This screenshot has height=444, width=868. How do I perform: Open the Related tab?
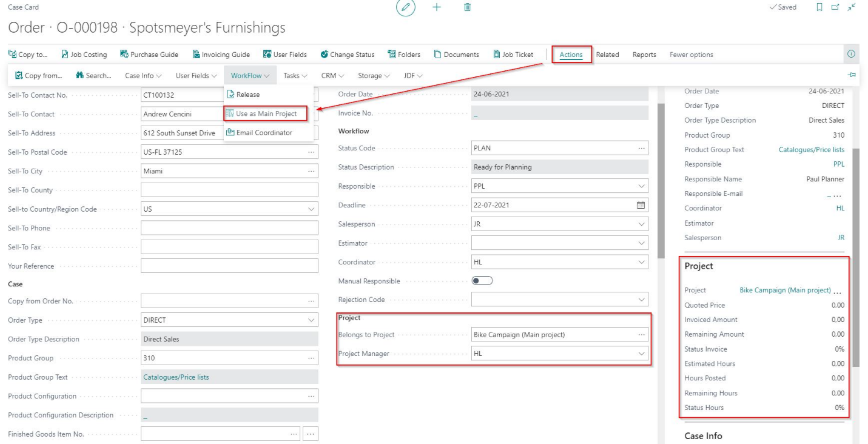607,55
